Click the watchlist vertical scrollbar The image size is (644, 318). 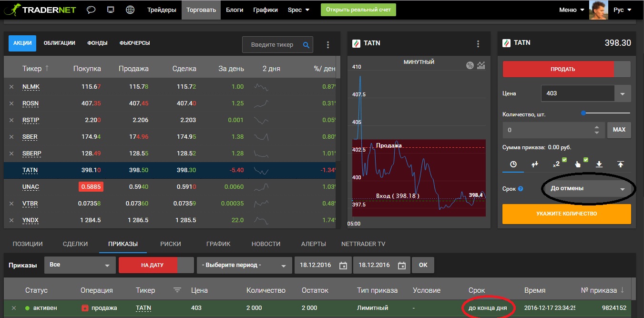(x=338, y=67)
